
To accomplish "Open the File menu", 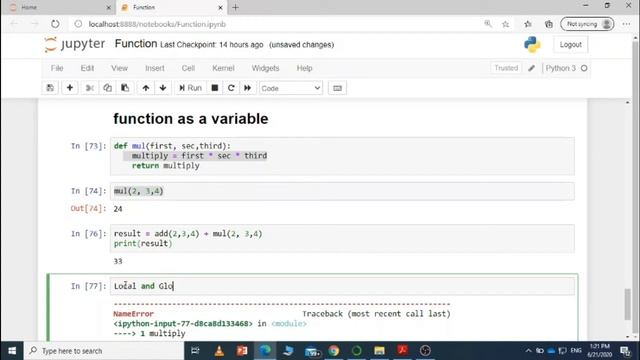I will (x=57, y=68).
